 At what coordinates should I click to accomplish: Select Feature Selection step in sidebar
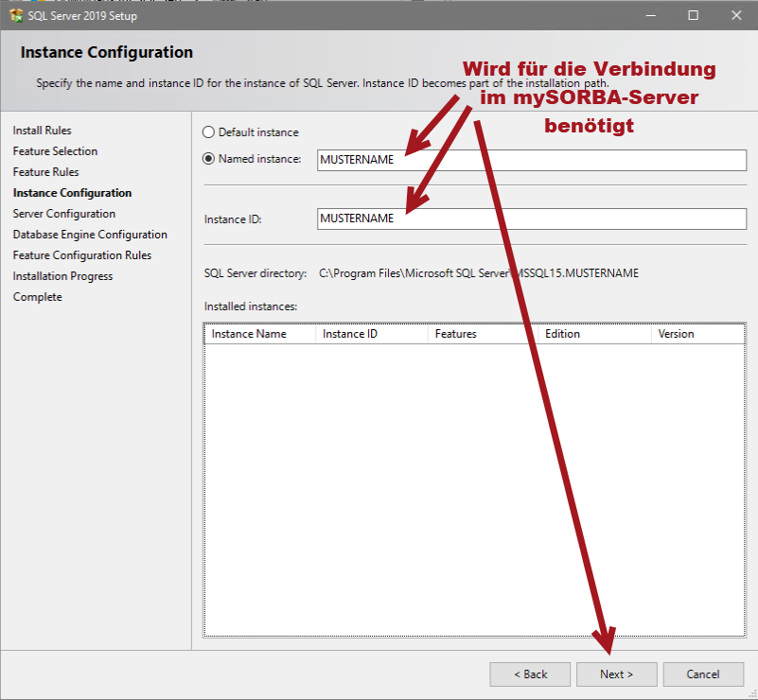(55, 151)
